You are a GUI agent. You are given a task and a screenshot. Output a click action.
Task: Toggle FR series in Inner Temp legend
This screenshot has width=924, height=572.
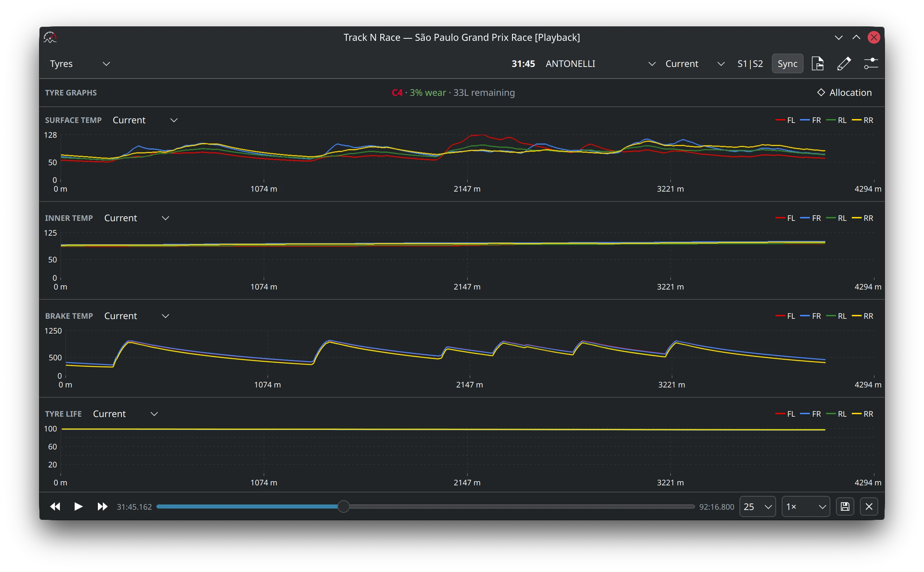pyautogui.click(x=810, y=218)
